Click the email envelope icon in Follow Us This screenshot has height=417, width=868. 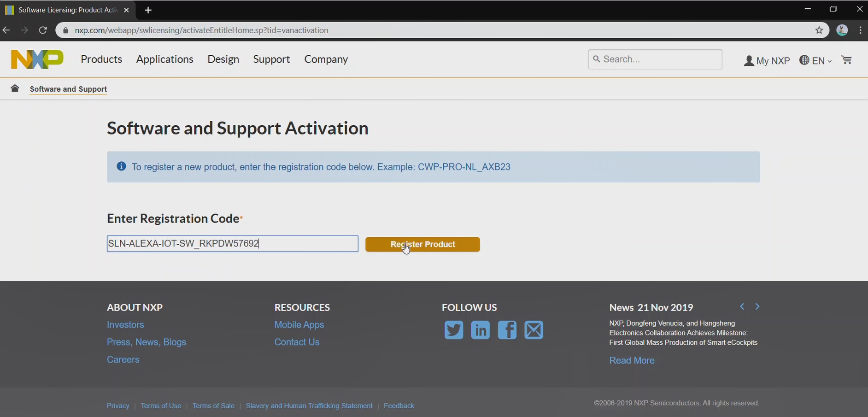point(534,330)
